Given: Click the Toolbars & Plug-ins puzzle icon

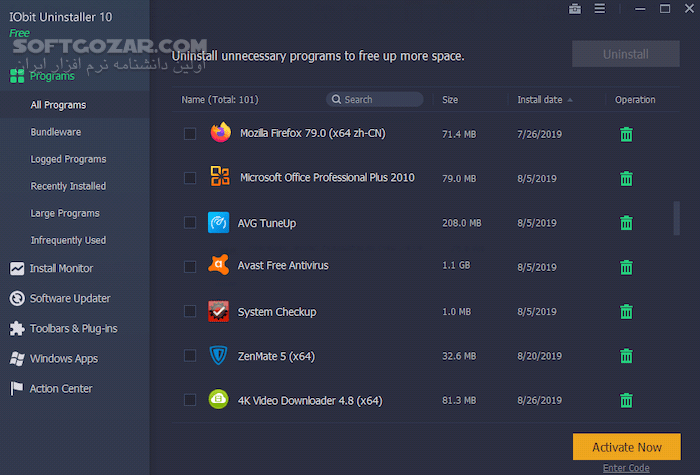Looking at the screenshot, I should click(x=17, y=329).
